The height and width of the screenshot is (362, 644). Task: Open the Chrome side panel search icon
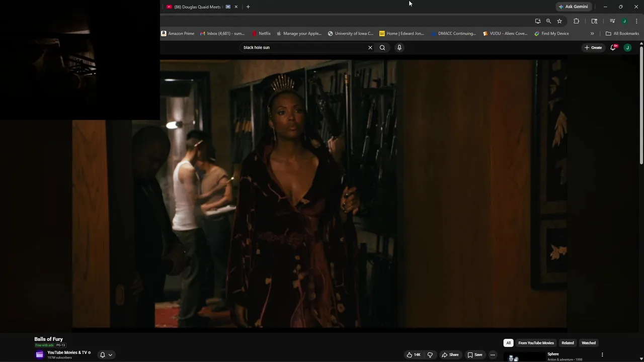tap(594, 21)
